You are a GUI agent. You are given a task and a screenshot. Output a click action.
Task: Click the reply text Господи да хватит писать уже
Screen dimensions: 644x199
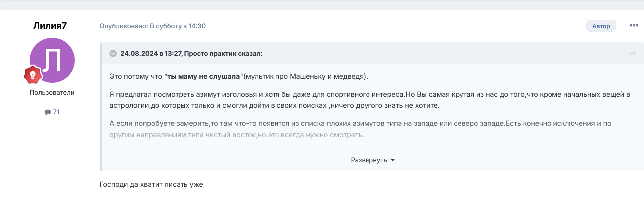pyautogui.click(x=152, y=184)
